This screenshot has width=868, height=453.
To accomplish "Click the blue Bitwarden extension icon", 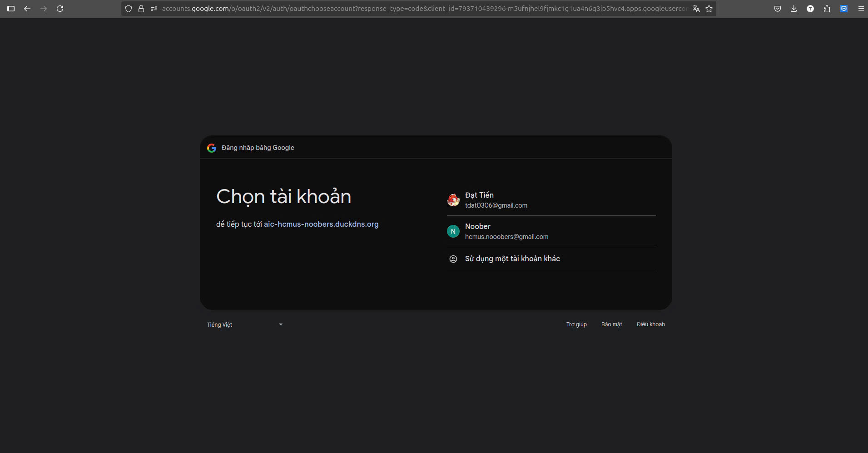I will tap(844, 9).
